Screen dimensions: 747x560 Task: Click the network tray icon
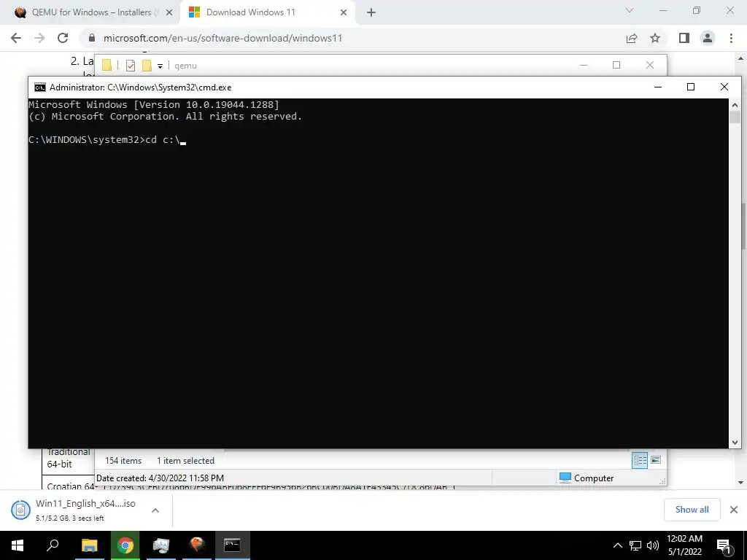pos(635,545)
